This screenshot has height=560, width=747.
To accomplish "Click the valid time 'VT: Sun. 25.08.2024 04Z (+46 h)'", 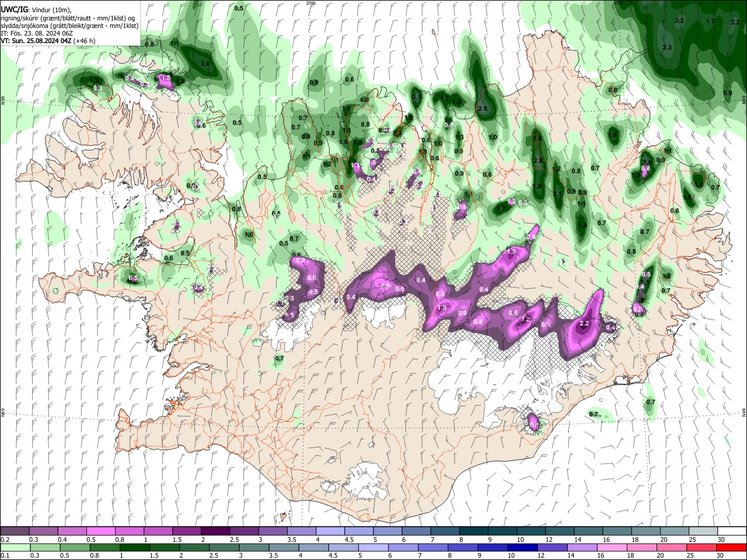I will pos(48,41).
